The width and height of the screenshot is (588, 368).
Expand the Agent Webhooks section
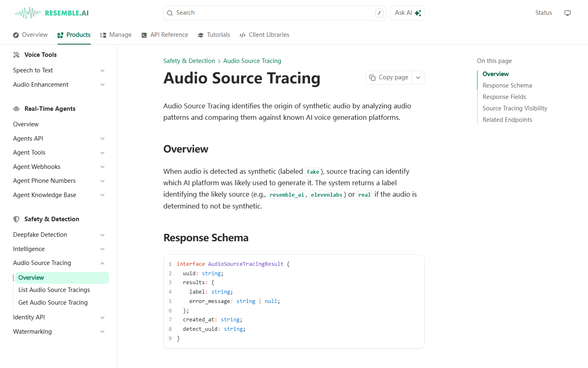pos(102,167)
